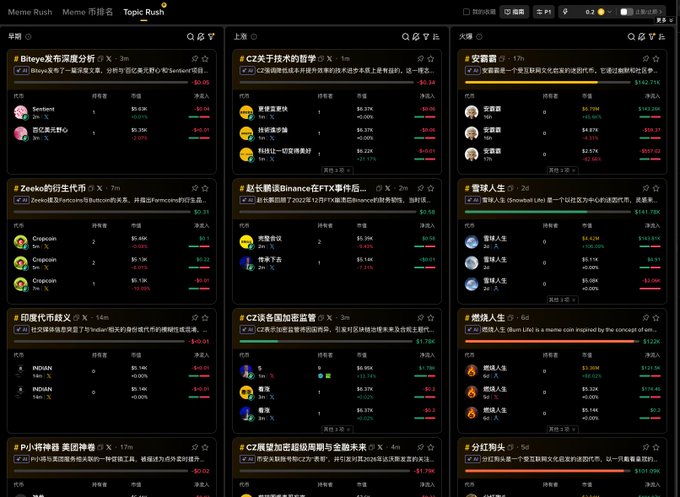Image resolution: width=680 pixels, height=497 pixels.
Task: Open the 科技让一切变得美好 token row
Action: 337,155
